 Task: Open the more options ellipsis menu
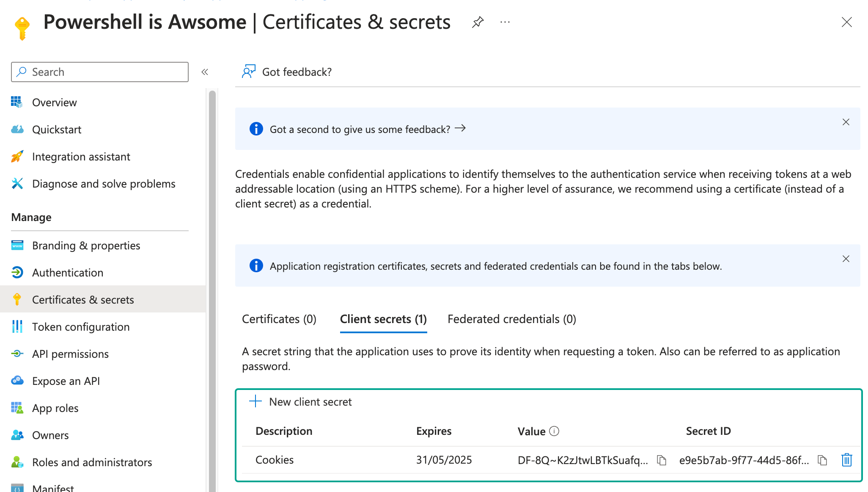pos(505,22)
